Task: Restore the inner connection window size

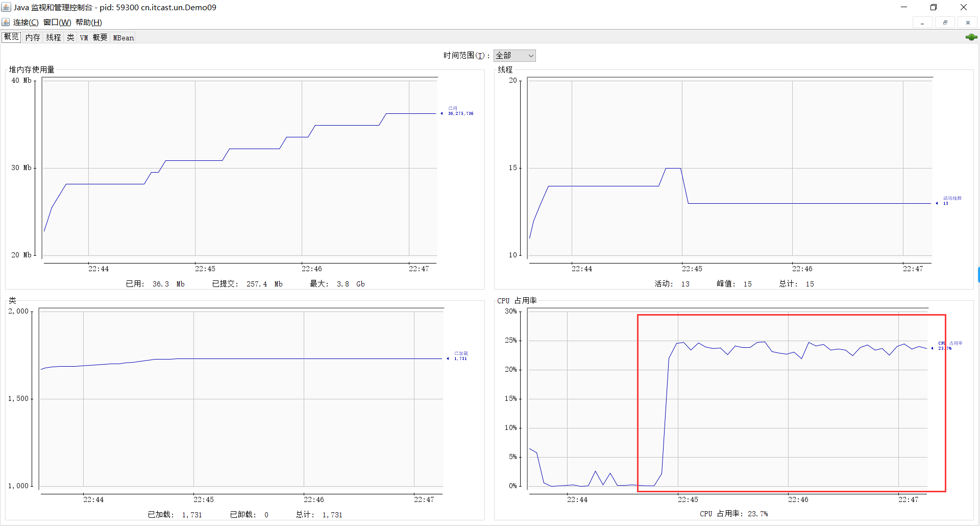Action: point(945,23)
